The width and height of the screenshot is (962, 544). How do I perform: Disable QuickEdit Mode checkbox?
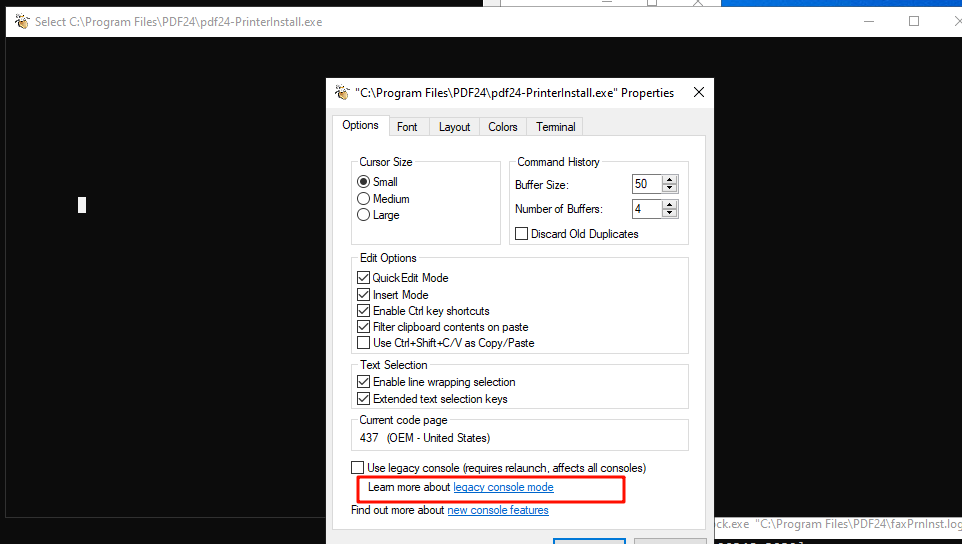click(364, 278)
